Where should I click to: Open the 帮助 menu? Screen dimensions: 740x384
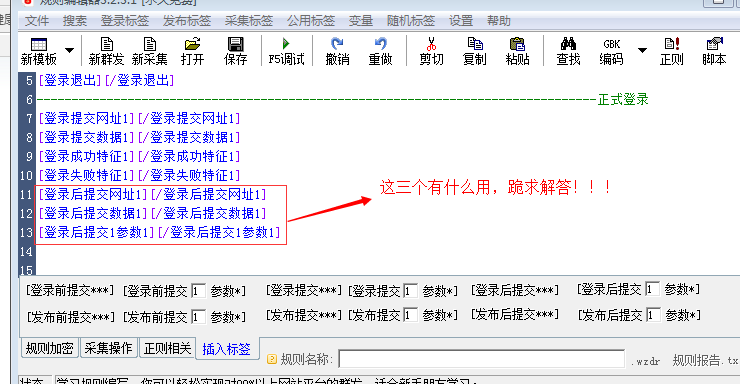[x=499, y=21]
